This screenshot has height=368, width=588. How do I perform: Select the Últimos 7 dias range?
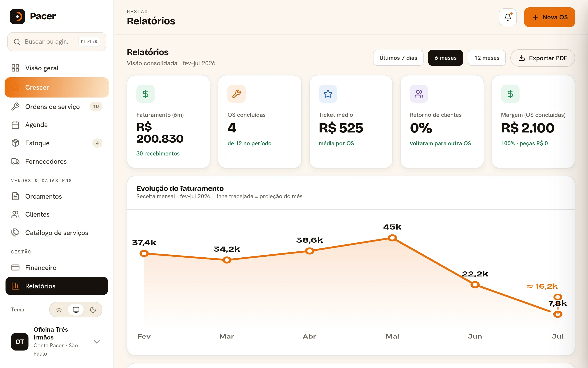pos(398,58)
